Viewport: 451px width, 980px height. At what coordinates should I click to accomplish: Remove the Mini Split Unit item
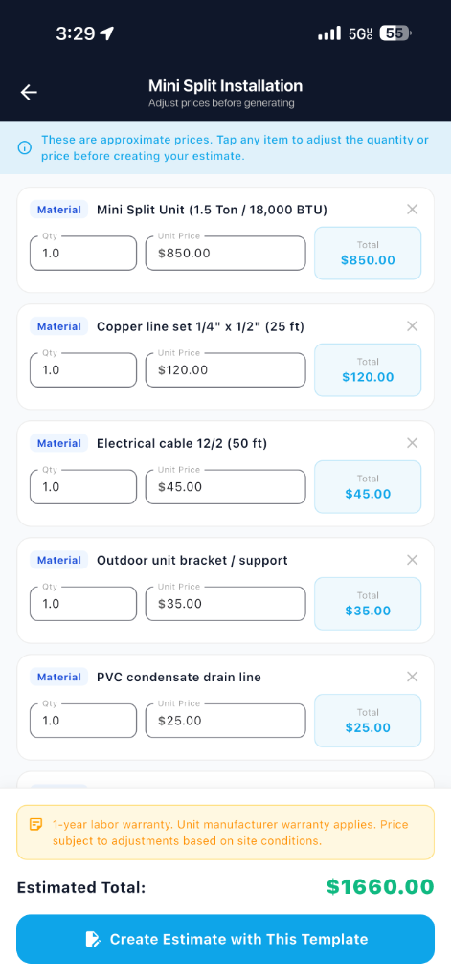(412, 210)
